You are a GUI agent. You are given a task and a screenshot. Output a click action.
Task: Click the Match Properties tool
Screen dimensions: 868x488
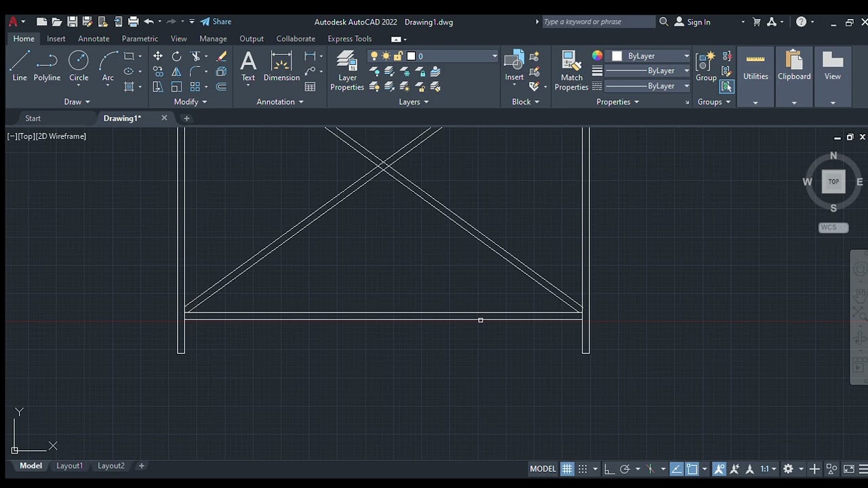[572, 70]
